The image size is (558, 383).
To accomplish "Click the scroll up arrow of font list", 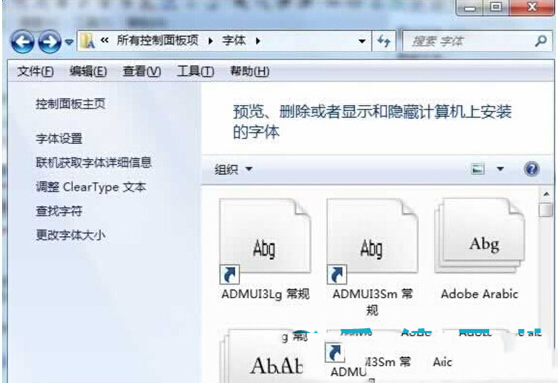I will [546, 194].
